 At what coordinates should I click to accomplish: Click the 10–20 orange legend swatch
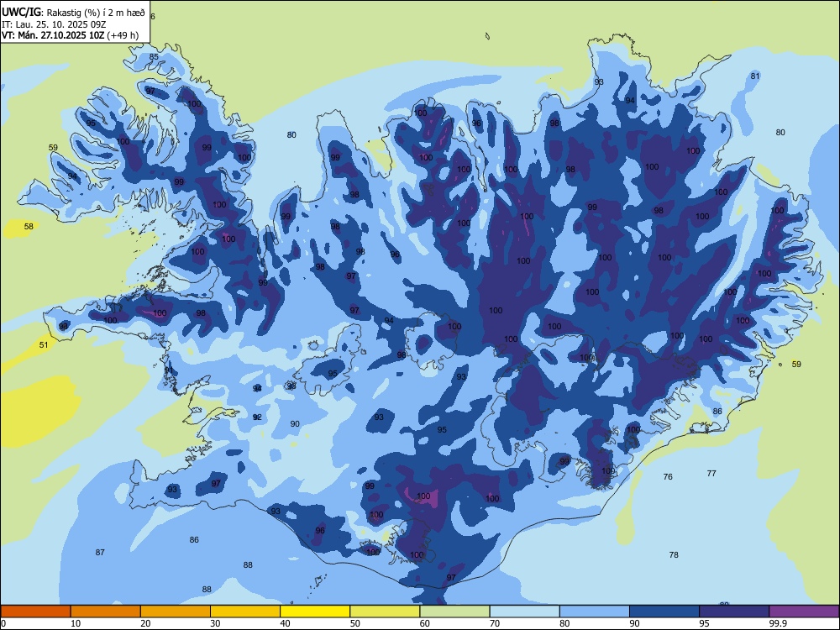[x=106, y=612]
